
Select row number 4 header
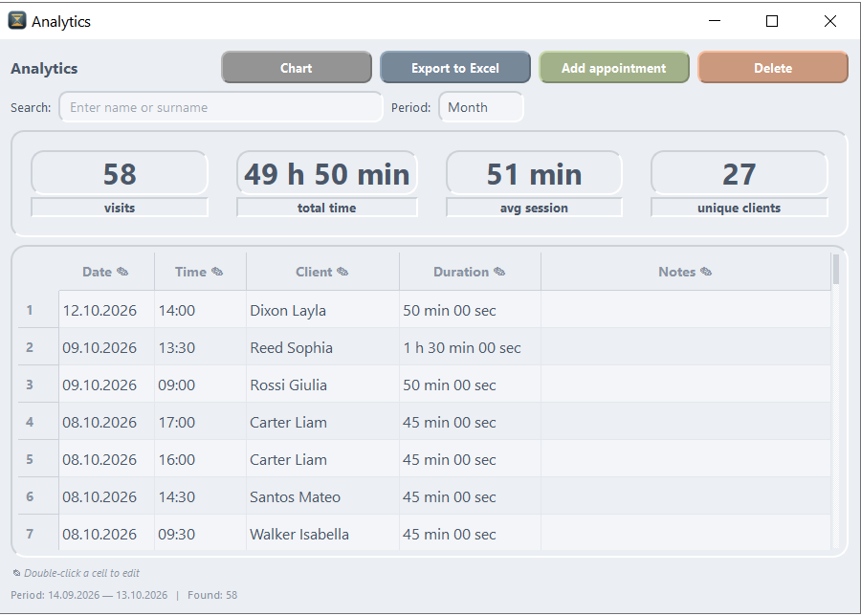coord(38,422)
